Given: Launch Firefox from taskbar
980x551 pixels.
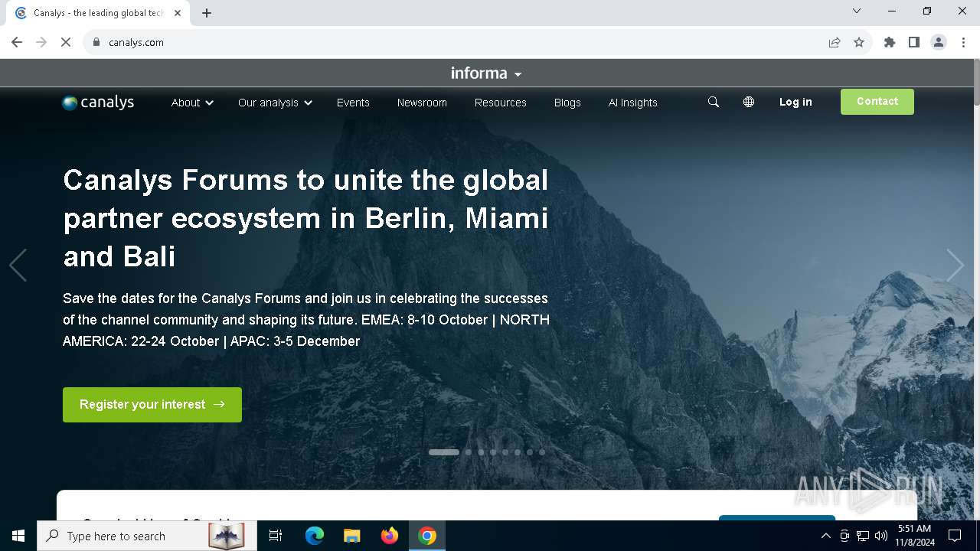Looking at the screenshot, I should pos(390,536).
